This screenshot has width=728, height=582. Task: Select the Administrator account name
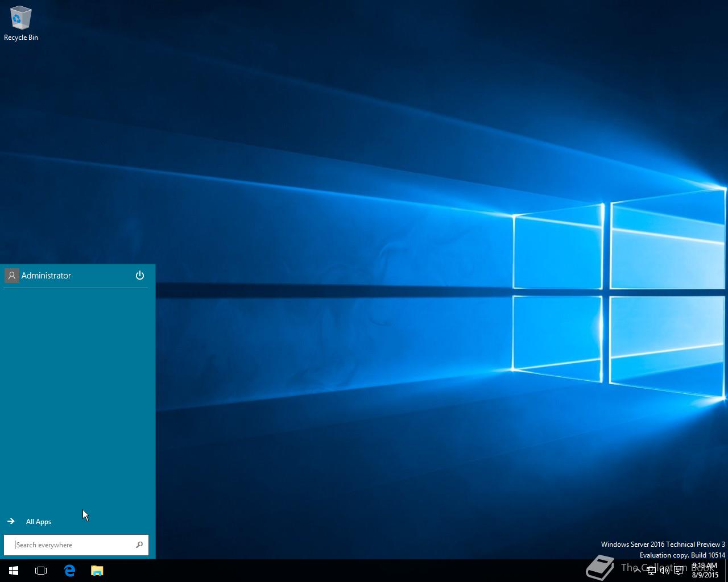coord(46,275)
